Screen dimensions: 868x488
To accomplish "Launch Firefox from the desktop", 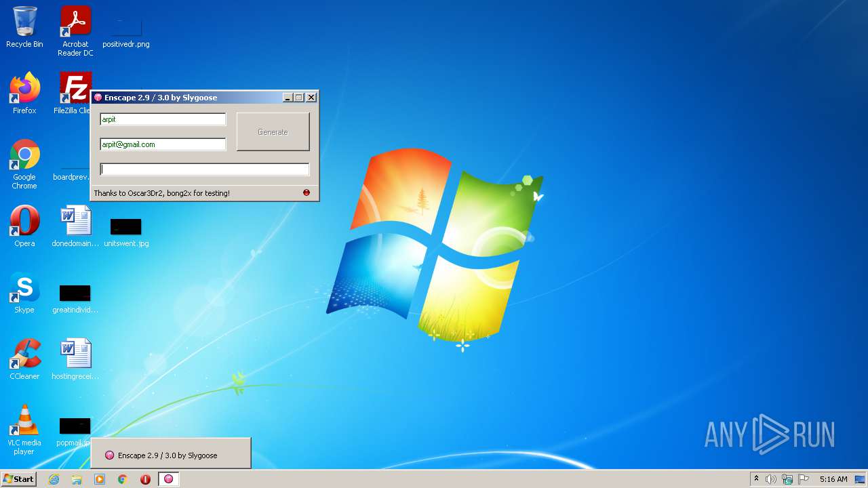I will pos(24,94).
